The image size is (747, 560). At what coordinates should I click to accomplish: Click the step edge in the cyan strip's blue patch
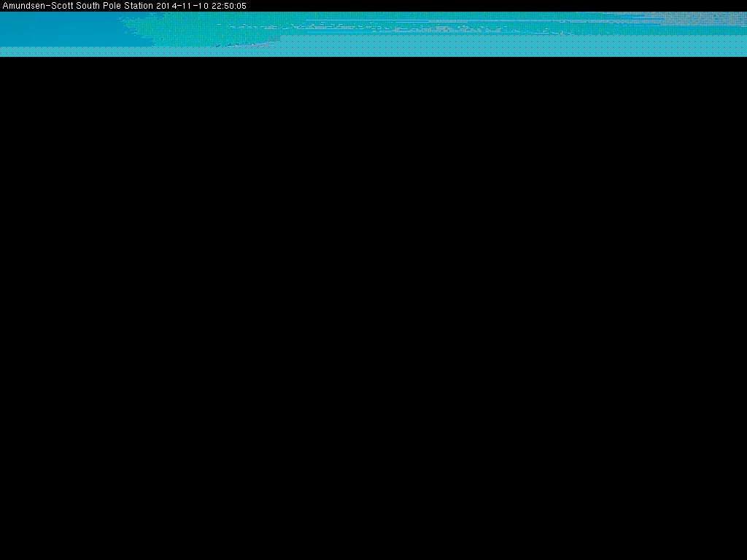[280, 36]
